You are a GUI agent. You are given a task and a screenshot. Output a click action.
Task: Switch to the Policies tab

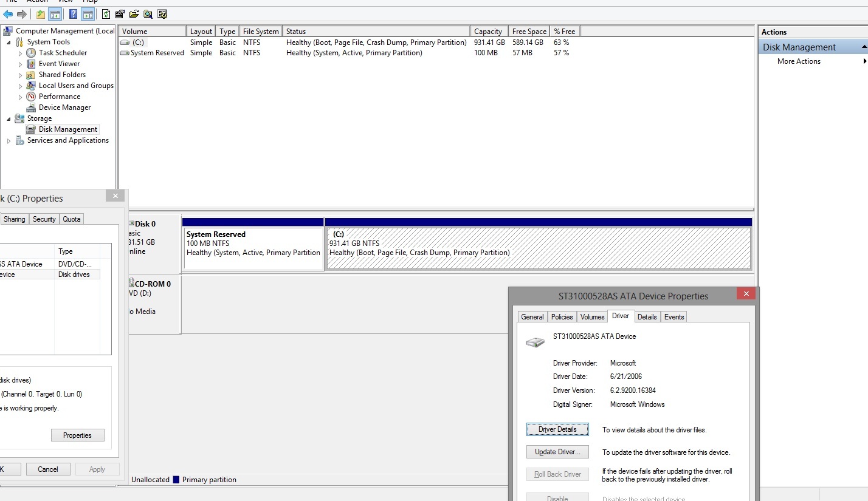click(x=562, y=317)
